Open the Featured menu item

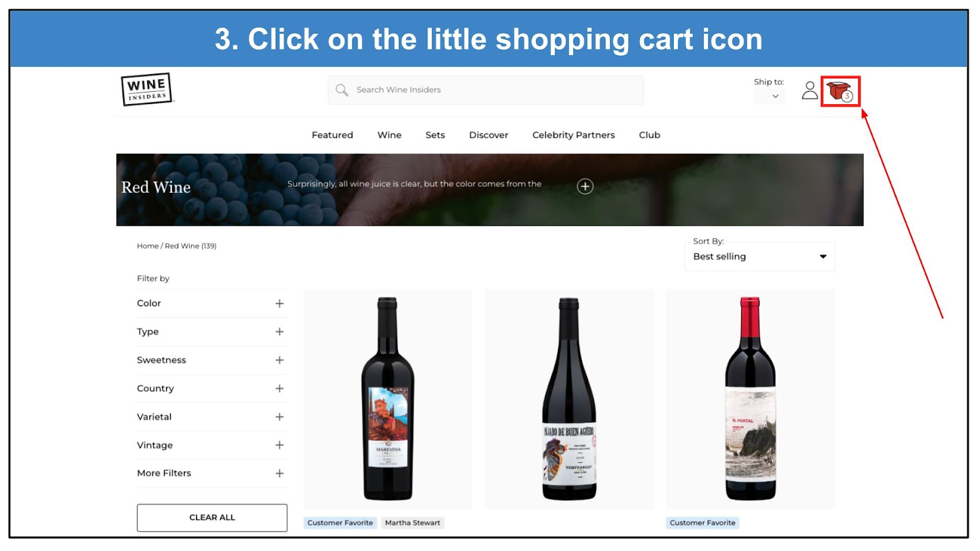333,135
